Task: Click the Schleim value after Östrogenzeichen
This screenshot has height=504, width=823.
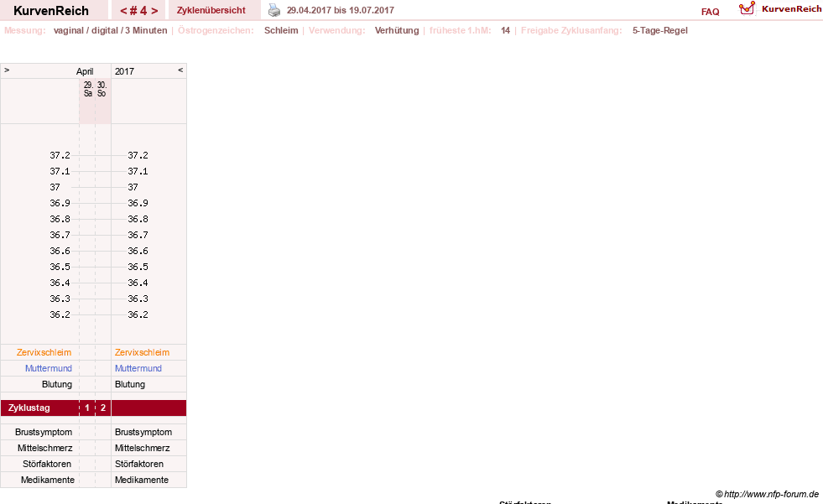Action: click(x=281, y=30)
